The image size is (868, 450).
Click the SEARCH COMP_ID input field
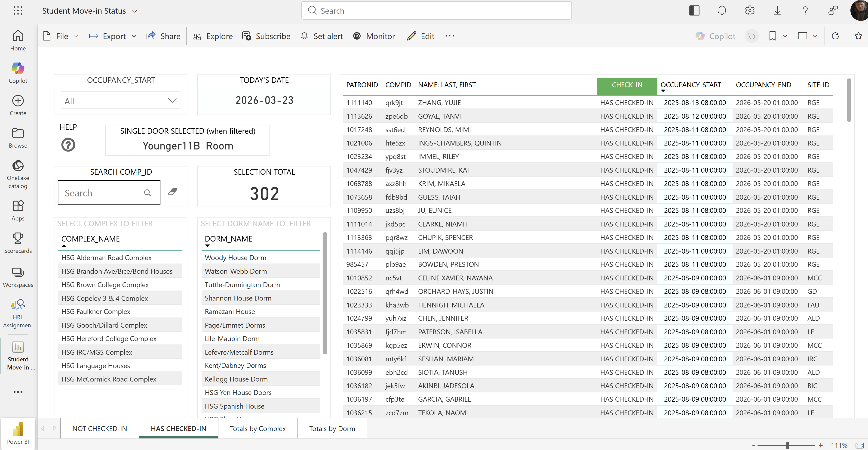(x=109, y=192)
